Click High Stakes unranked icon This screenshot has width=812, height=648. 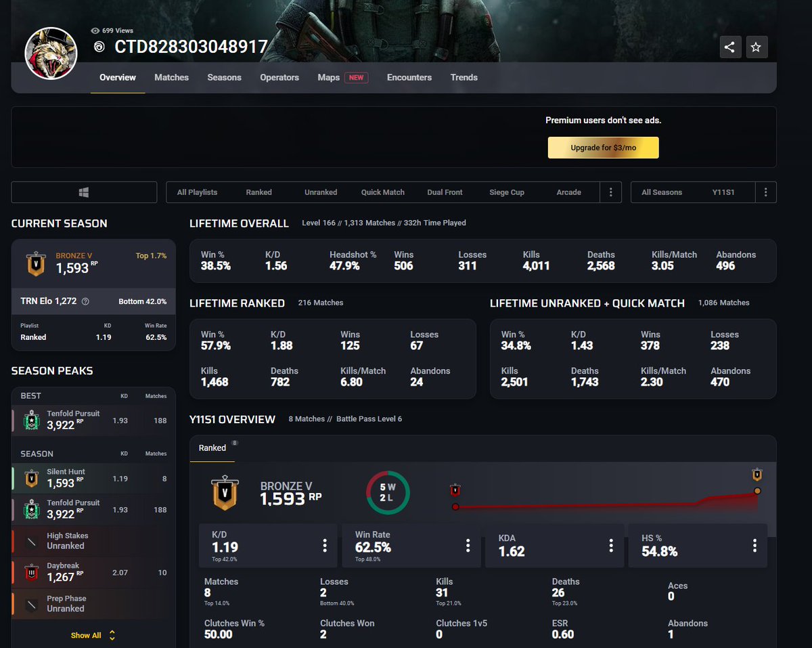click(x=32, y=541)
